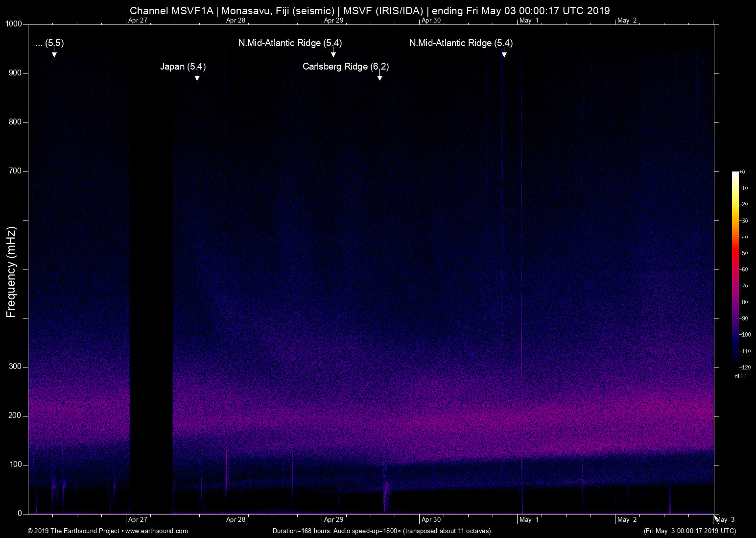Click the Apr 29 date on the bottom axis
The height and width of the screenshot is (538, 756).
pyautogui.click(x=333, y=520)
